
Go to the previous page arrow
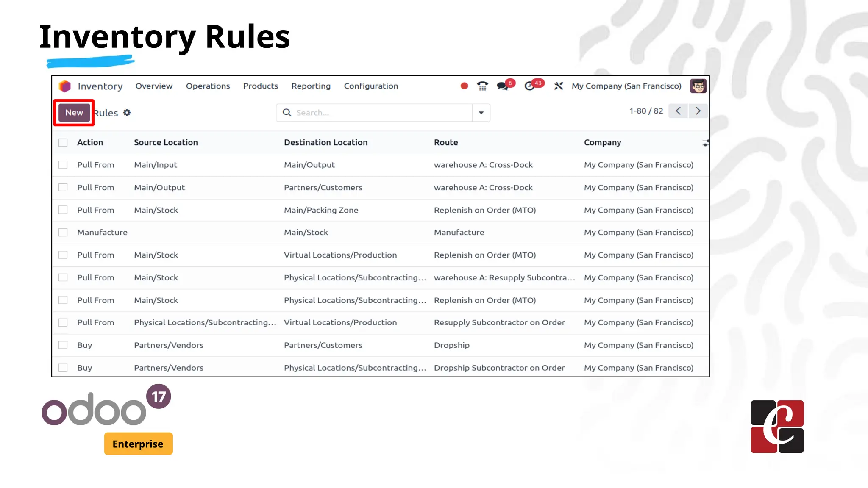click(678, 111)
